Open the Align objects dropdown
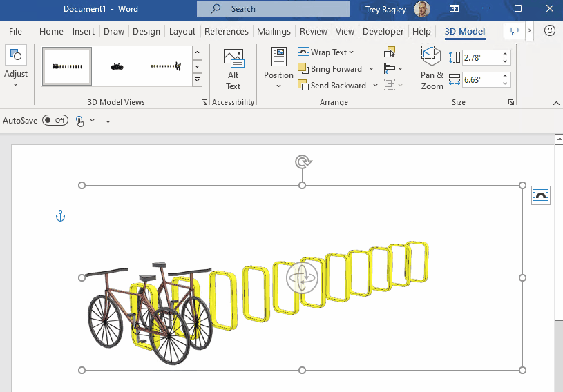Viewport: 563px width, 392px height. tap(393, 69)
